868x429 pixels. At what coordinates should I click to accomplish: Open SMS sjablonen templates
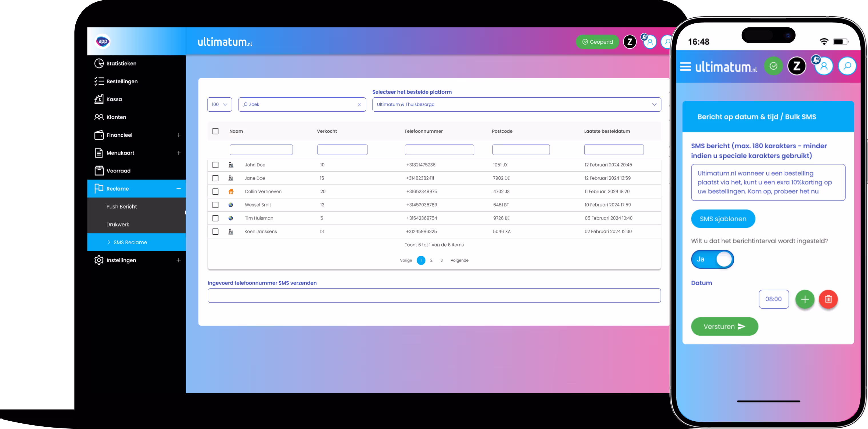point(723,219)
